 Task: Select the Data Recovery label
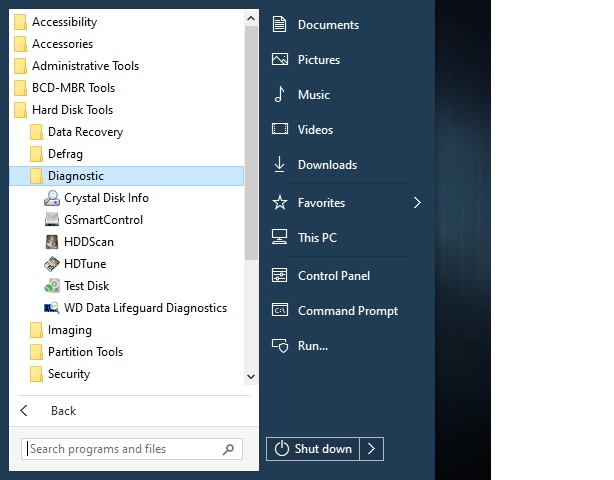point(85,132)
